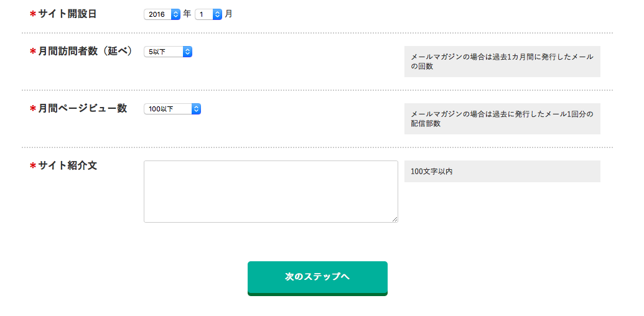Click the 月 text after the month selector

click(229, 14)
